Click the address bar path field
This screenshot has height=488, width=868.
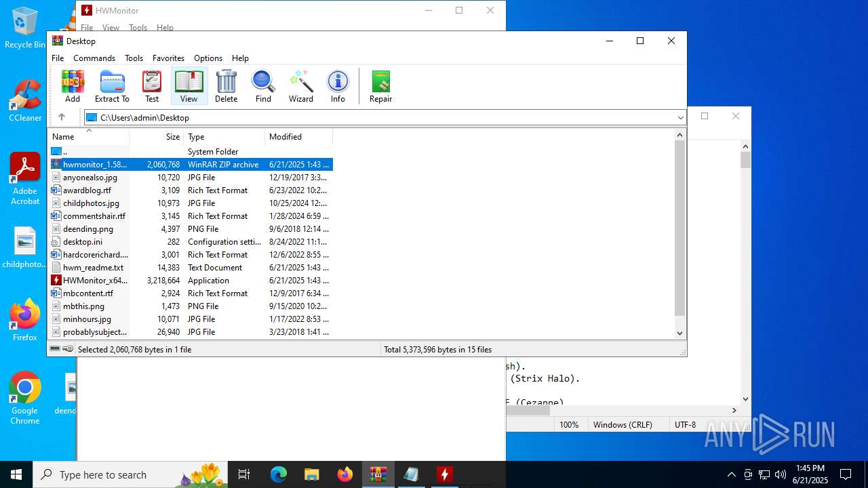click(385, 117)
